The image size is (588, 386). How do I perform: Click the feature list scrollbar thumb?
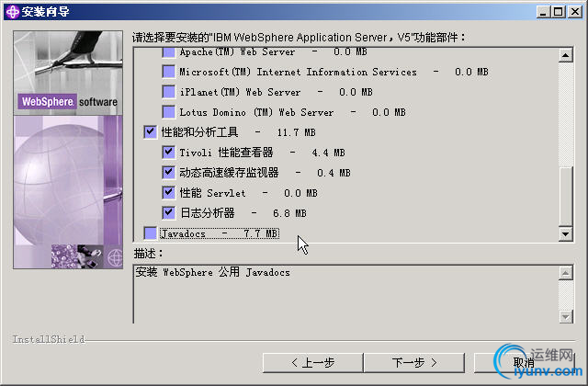pos(566,195)
